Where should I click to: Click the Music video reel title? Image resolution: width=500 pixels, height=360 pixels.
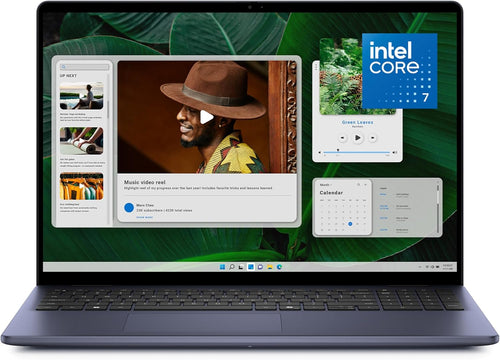click(x=145, y=182)
